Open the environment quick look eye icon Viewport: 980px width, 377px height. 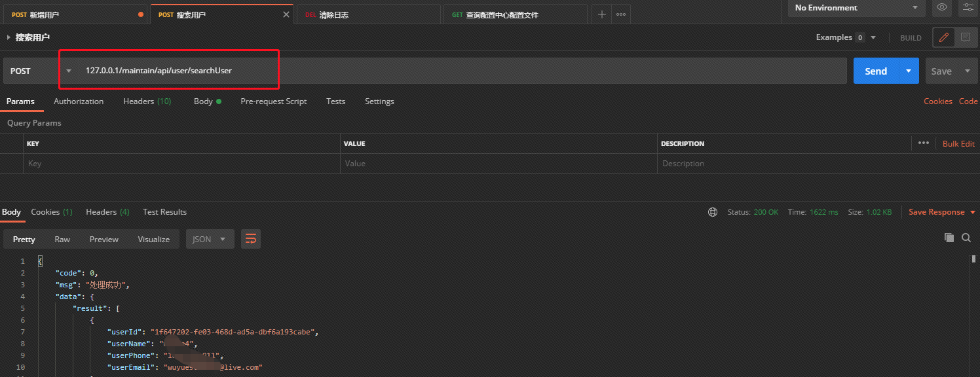pos(942,8)
